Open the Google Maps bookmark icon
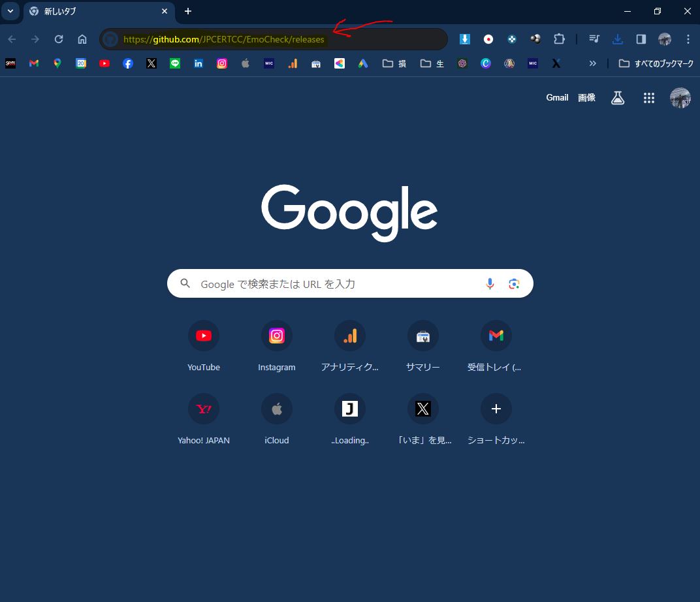Image resolution: width=700 pixels, height=602 pixels. coord(57,63)
